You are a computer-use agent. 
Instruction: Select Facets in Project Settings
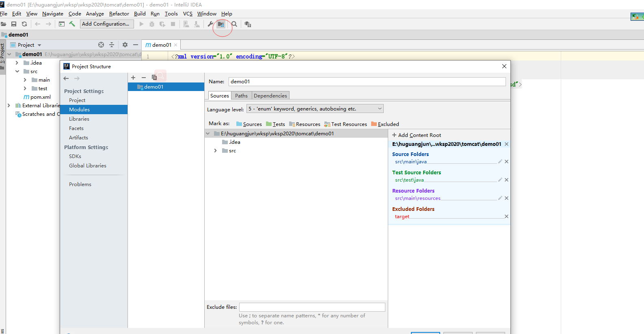76,128
